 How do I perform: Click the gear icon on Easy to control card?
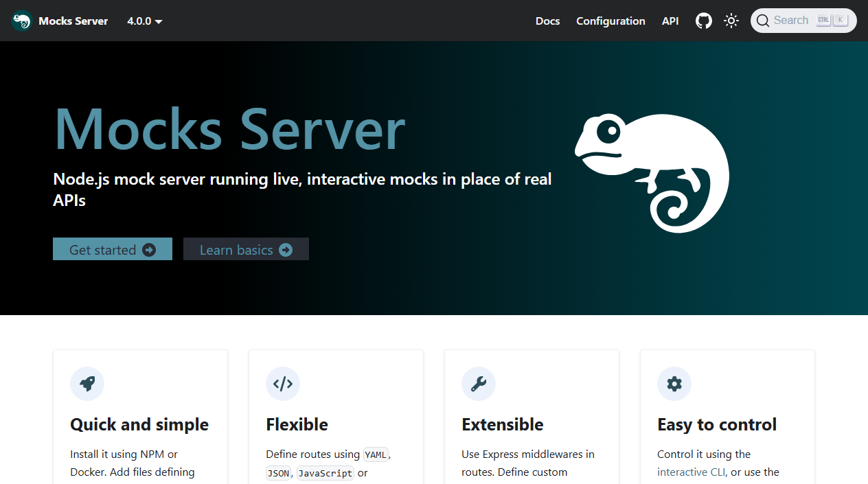(x=674, y=384)
